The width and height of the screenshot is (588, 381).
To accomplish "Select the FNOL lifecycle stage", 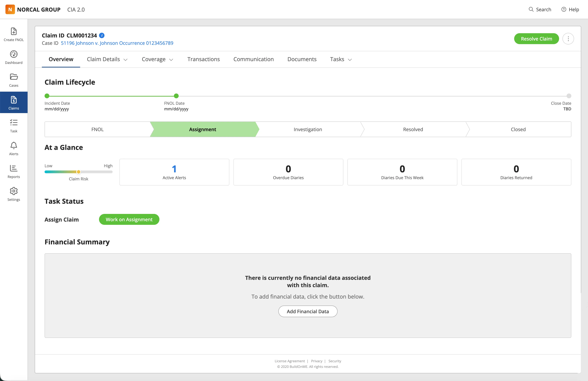I will click(x=97, y=129).
